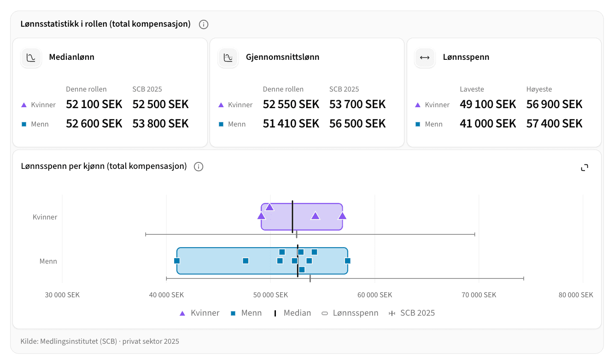Click purple triangle beside Kvinner in Medianlønn card

24,105
